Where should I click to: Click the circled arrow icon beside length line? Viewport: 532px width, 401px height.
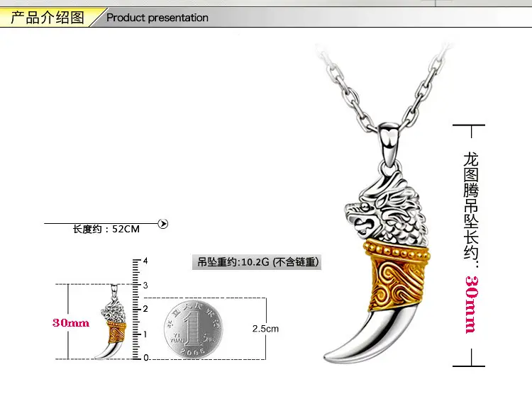163,224
